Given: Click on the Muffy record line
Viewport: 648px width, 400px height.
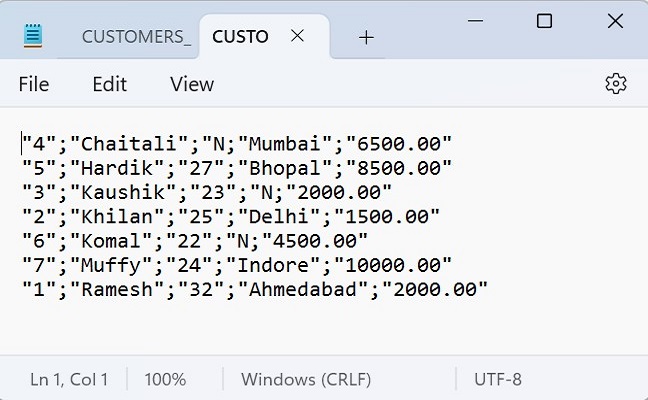Looking at the screenshot, I should 238,265.
